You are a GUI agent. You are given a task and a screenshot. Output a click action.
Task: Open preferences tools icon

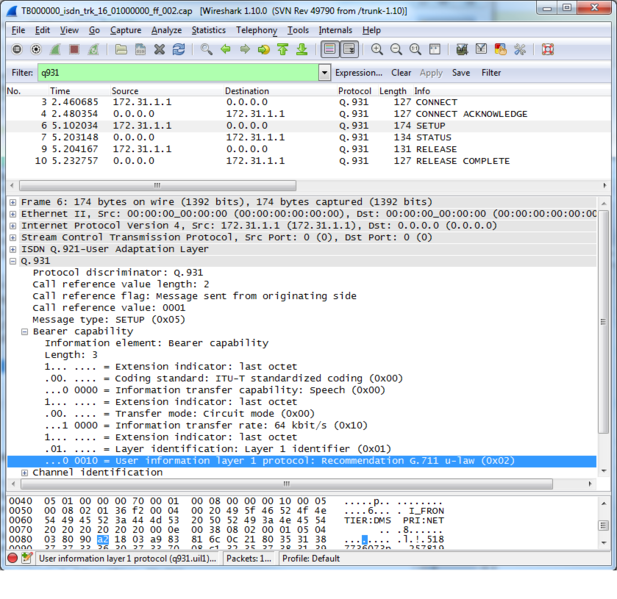click(520, 50)
